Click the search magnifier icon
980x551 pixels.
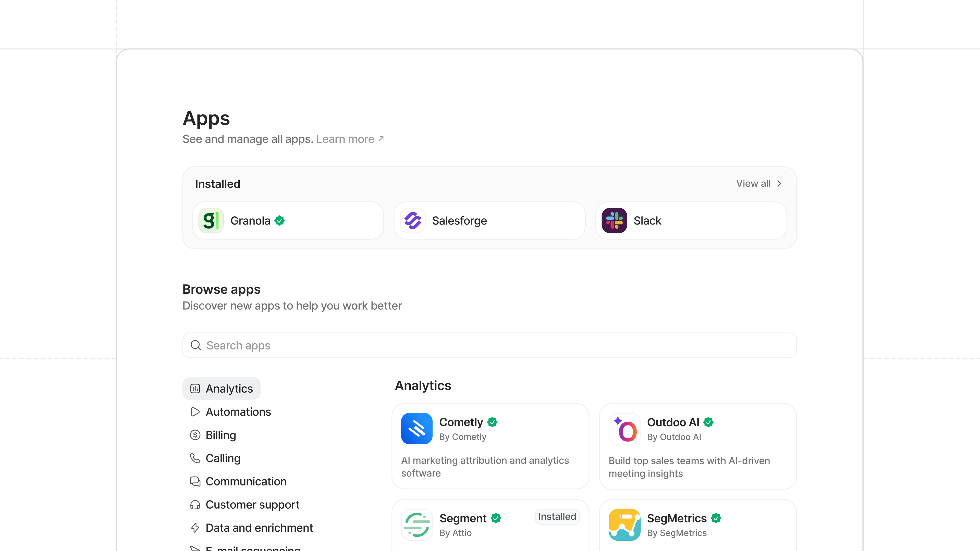pos(195,345)
